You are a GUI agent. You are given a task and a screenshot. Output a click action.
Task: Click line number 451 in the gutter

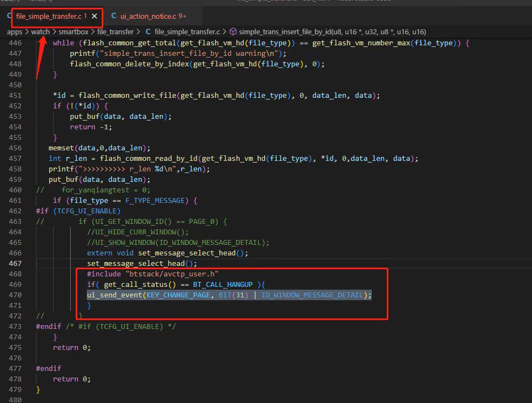(x=15, y=96)
